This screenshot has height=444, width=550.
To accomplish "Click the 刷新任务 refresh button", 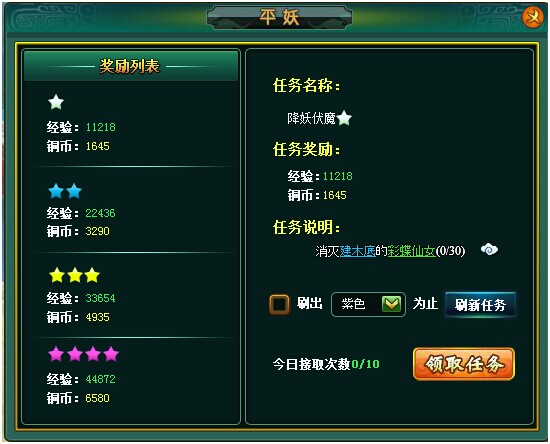I will coord(480,305).
